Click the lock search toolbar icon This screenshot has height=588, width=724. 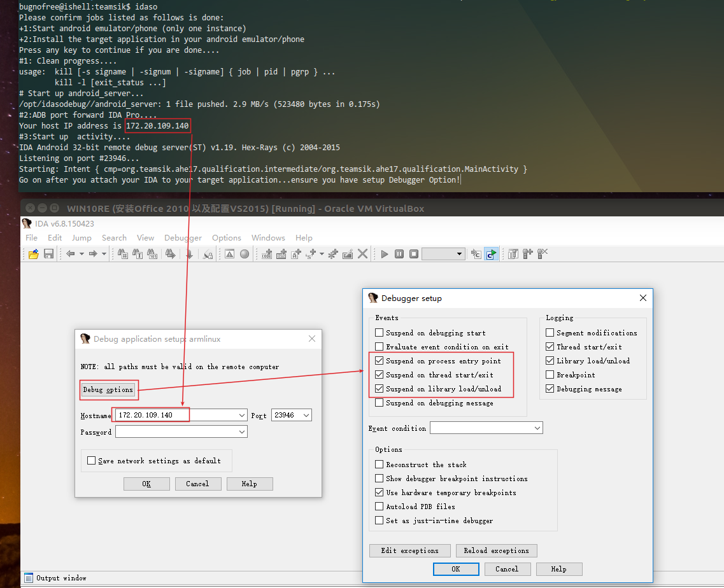208,254
